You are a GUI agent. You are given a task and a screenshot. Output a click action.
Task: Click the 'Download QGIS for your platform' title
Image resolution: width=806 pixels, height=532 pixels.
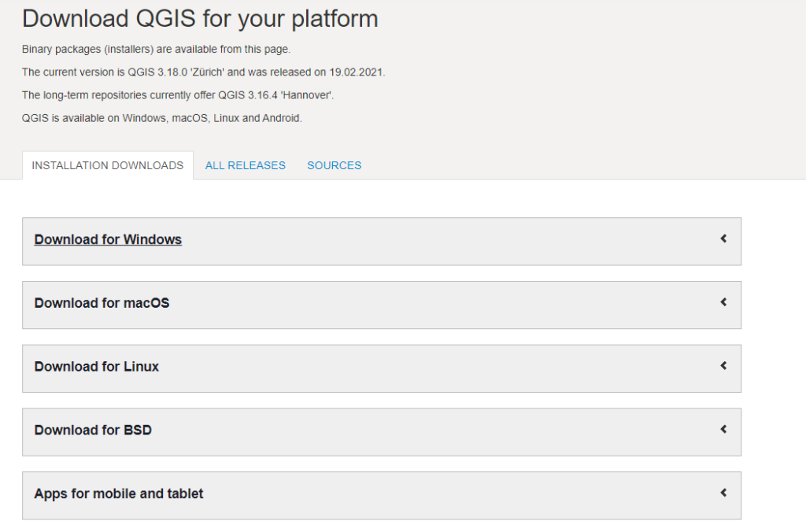tap(200, 19)
